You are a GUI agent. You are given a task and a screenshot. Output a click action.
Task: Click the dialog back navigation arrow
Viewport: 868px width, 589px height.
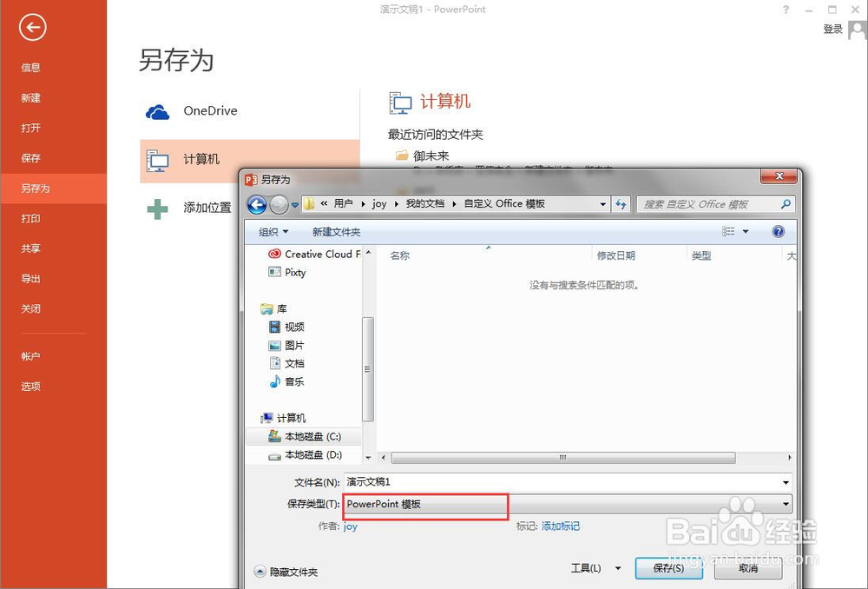click(x=257, y=204)
